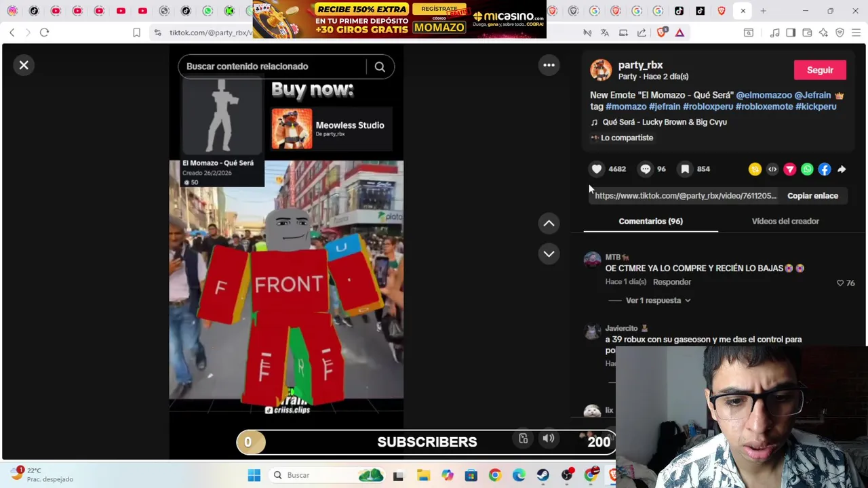Switch to Comentarios (96) tab
Viewport: 868px width, 488px height.
(650, 221)
